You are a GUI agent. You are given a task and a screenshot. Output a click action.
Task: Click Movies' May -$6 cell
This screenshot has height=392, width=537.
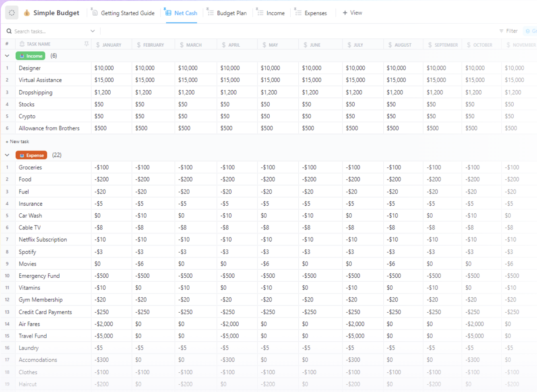[278, 264]
